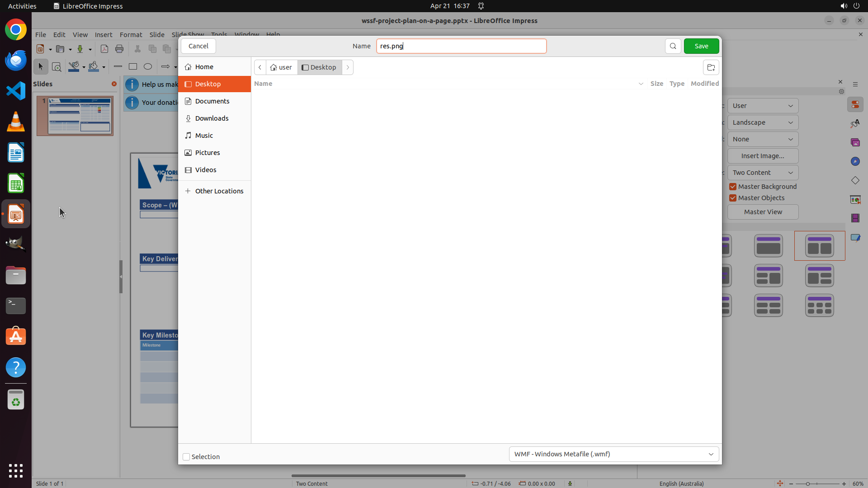Image resolution: width=868 pixels, height=488 pixels.
Task: Open the Slide menu
Action: coord(157,35)
